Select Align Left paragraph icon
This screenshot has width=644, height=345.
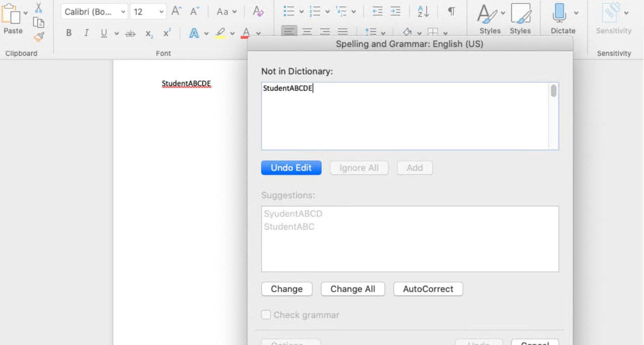(289, 32)
